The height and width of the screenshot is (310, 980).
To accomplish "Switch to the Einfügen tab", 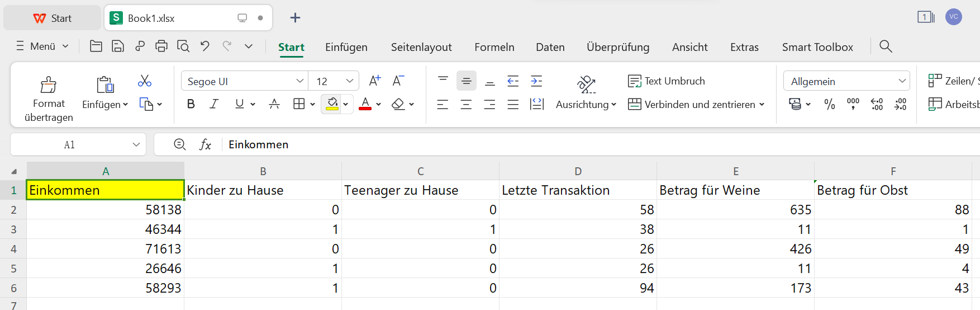I will (x=346, y=48).
